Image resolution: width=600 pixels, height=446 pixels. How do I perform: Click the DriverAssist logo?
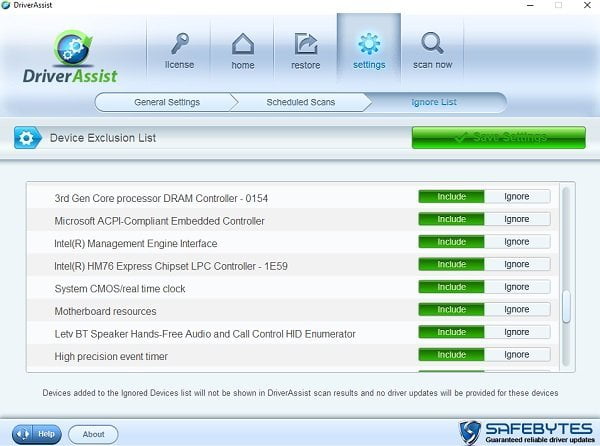70,57
